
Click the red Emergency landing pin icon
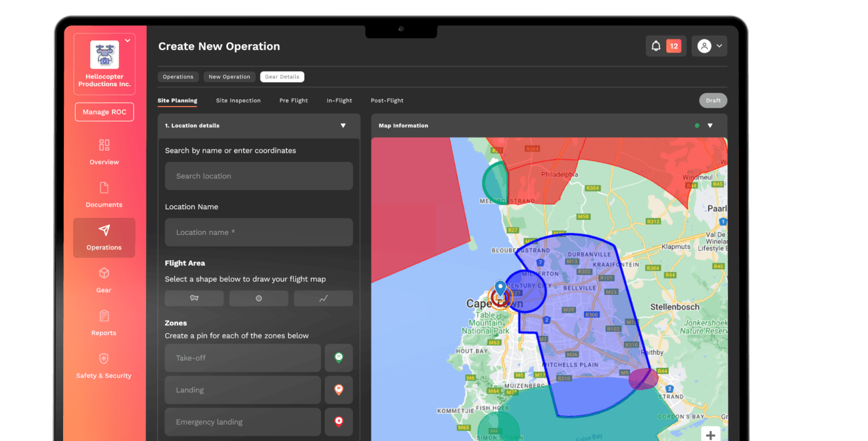(x=339, y=421)
